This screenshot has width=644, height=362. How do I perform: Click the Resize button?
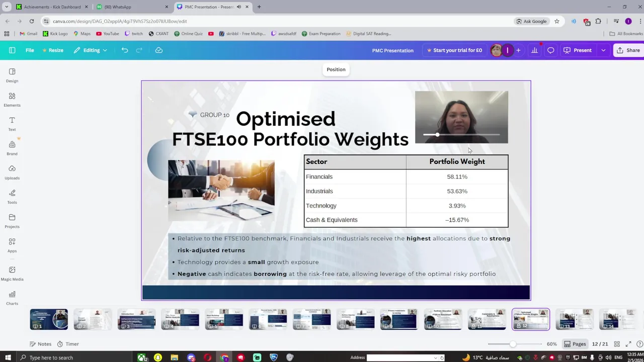tap(53, 50)
